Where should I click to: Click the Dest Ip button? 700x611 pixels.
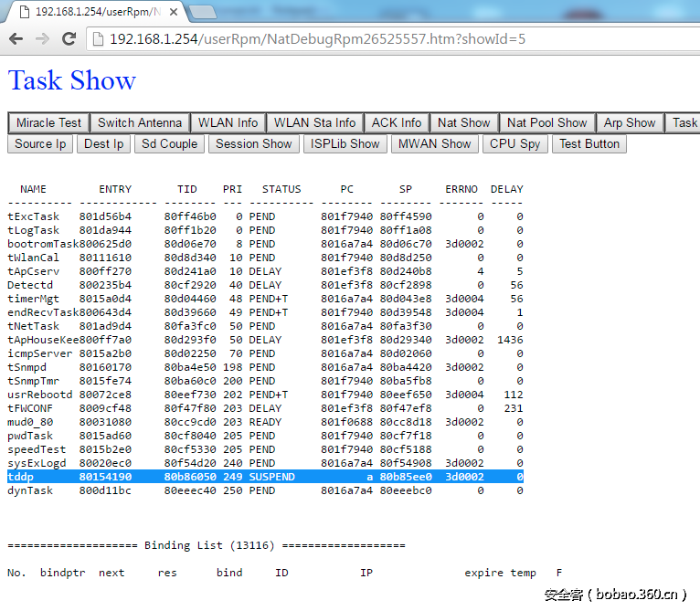103,143
